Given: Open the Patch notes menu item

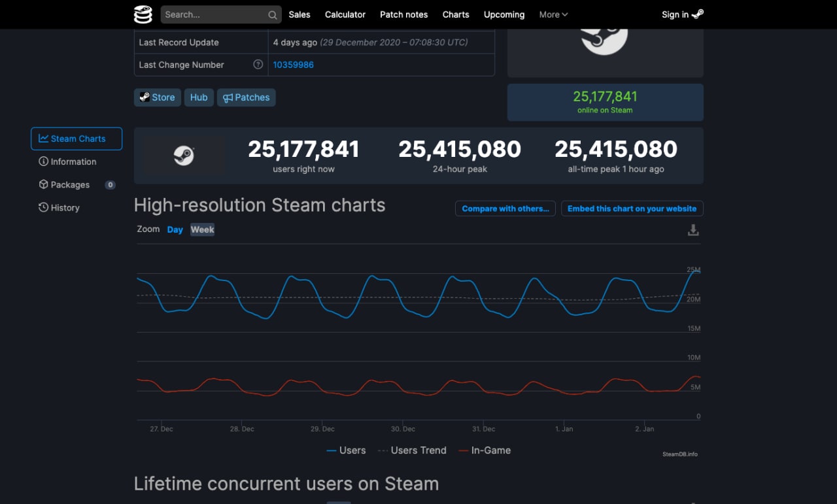Looking at the screenshot, I should click(404, 14).
